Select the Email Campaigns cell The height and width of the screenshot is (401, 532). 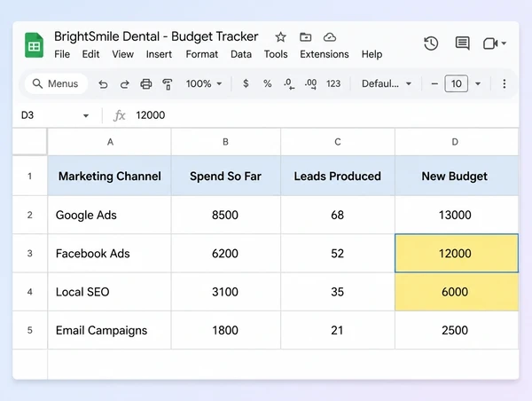[110, 330]
